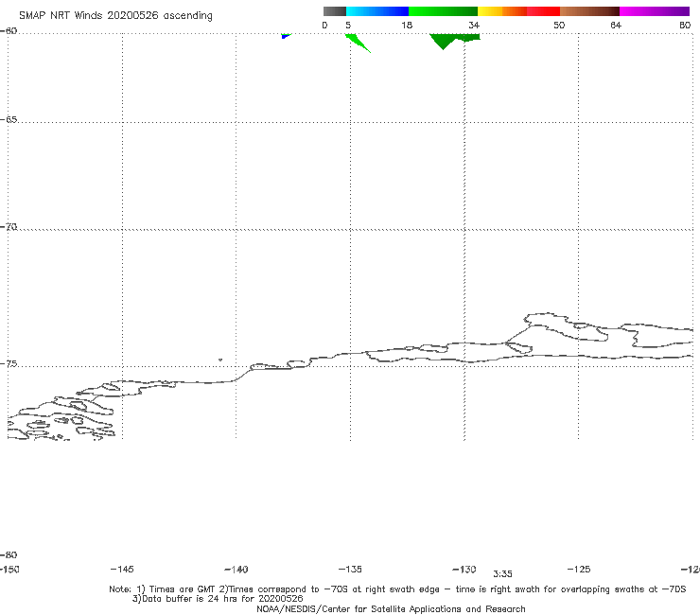This screenshot has height=615, width=700.
Task: Select the gray segment of the color scale
Action: click(335, 11)
